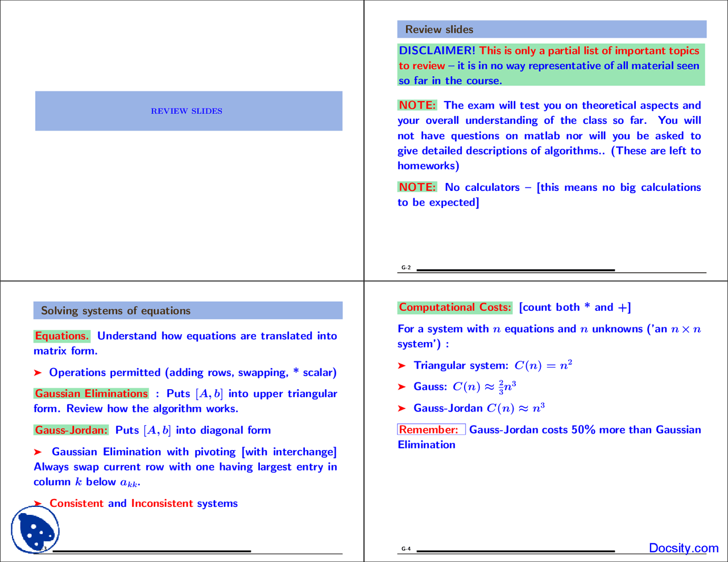Click arrow bullet before 'Gauss: C(n)' formula
728x562 pixels.
point(402,387)
